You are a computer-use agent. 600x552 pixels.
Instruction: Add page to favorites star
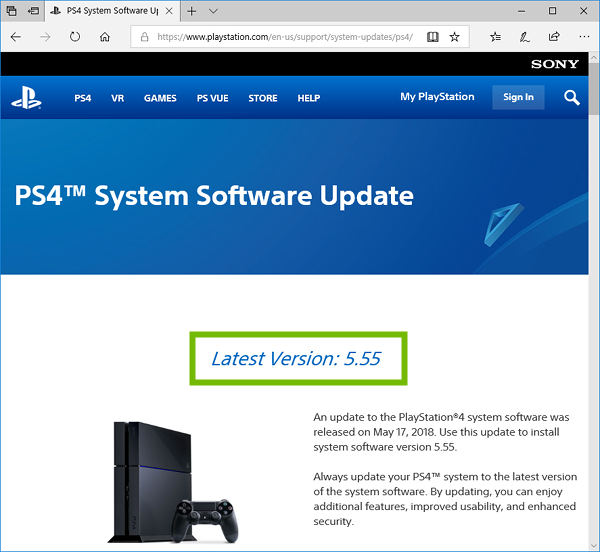click(x=455, y=37)
